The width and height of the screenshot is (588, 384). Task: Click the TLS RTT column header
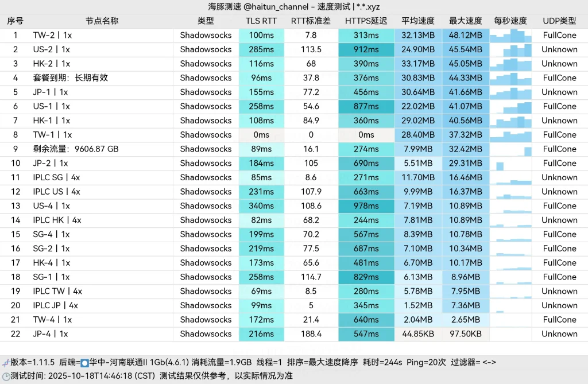coord(261,21)
